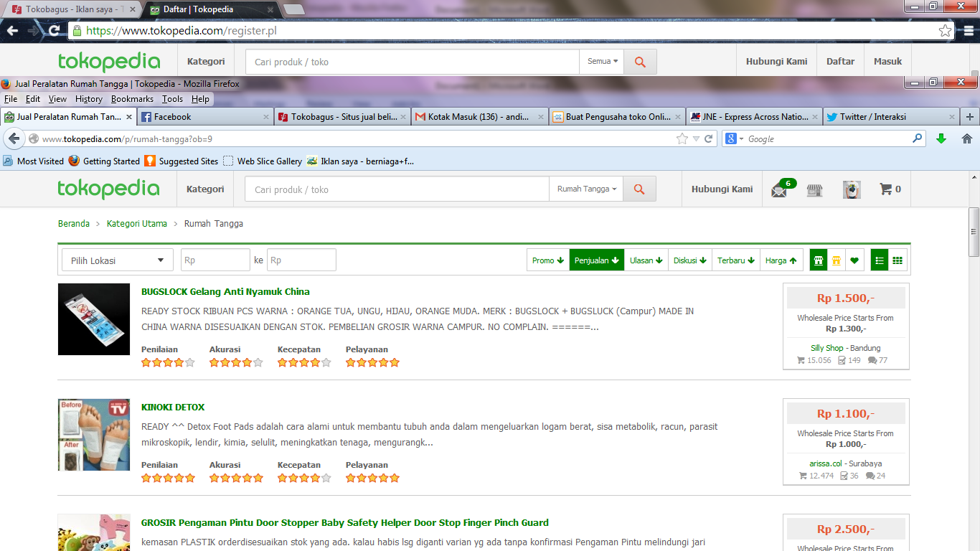
Task: Open my shop storefront icon in Firefox header
Action: click(x=814, y=190)
